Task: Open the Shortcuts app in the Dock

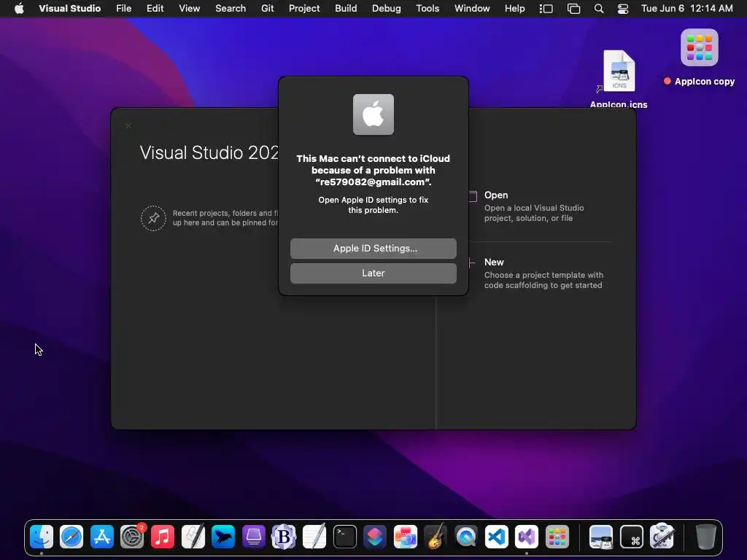Action: tap(375, 537)
